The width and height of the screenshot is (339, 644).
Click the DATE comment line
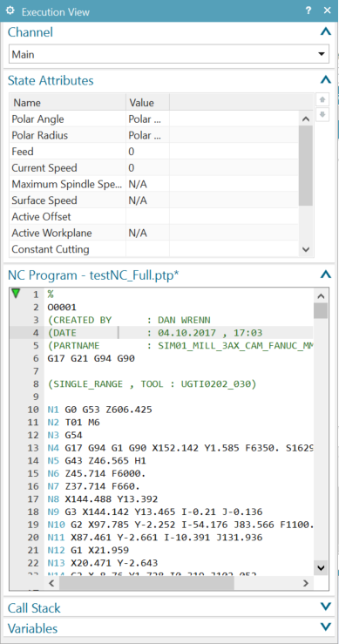click(155, 333)
